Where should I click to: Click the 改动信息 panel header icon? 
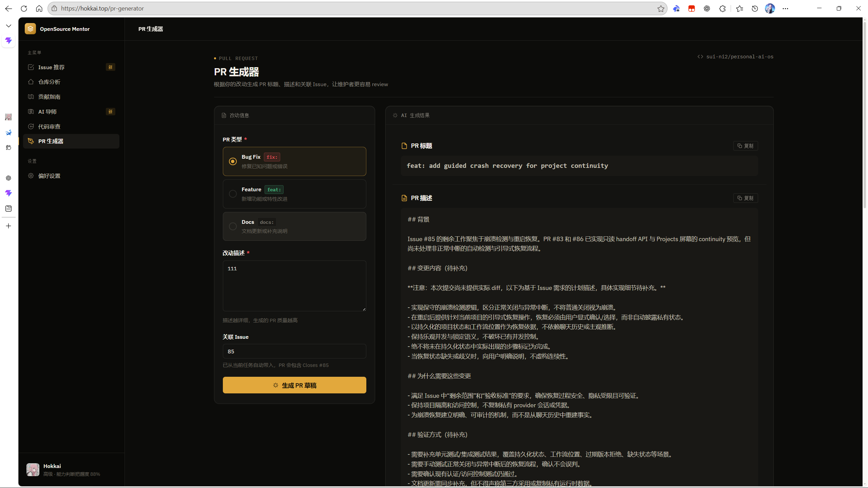(x=224, y=115)
